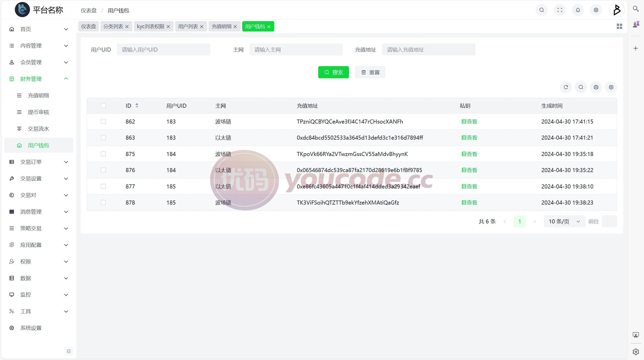Click the table print icon

click(596, 87)
